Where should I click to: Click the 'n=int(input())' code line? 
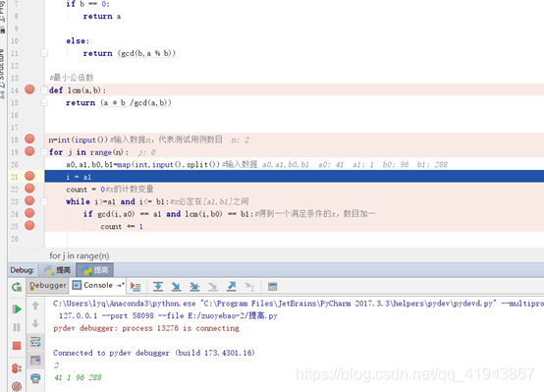click(79, 140)
